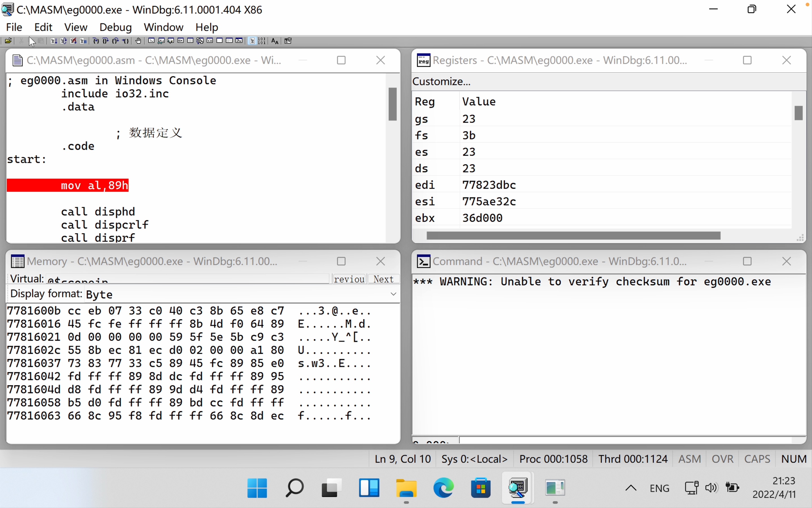Click the Step Into toolbar icon
Viewport: 812px width, 508px height.
tap(96, 41)
